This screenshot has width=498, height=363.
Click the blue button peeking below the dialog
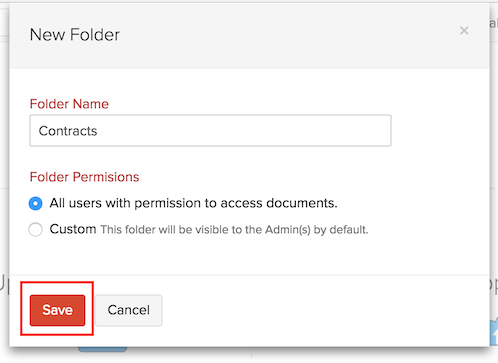pos(102,349)
